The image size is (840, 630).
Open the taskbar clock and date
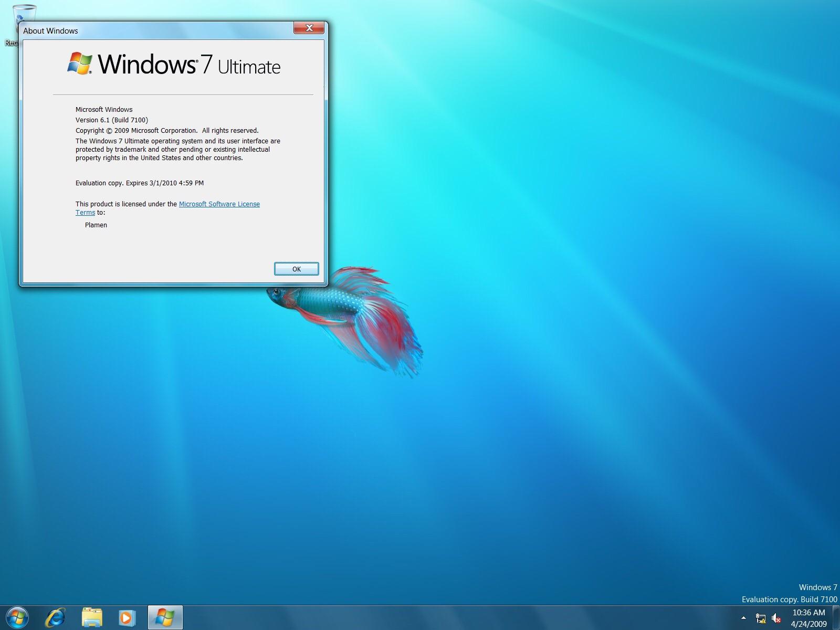tap(808, 618)
